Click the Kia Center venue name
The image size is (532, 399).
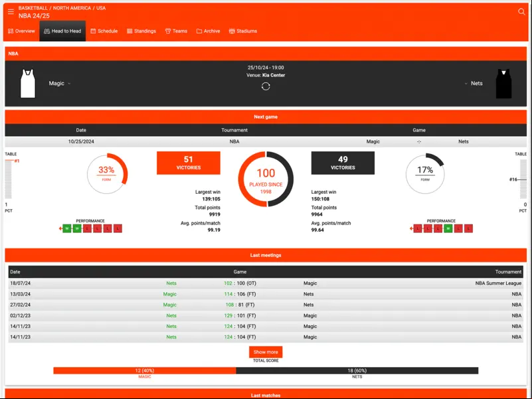point(274,75)
